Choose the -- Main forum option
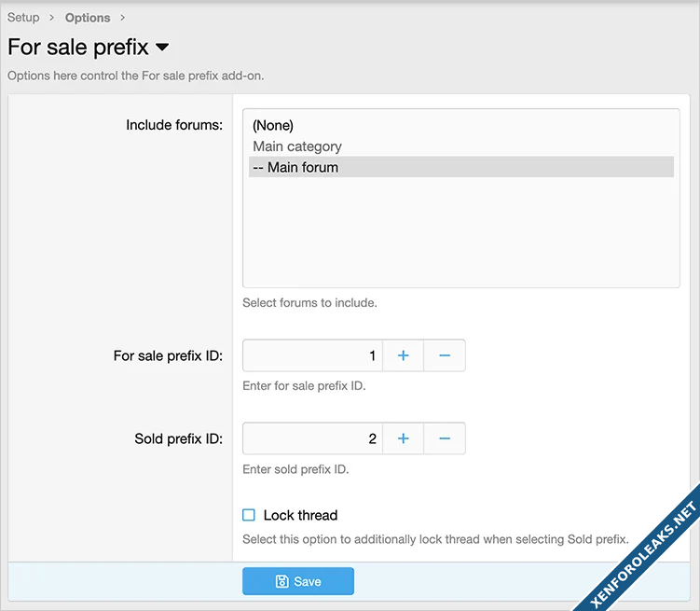The width and height of the screenshot is (700, 611). (x=295, y=168)
